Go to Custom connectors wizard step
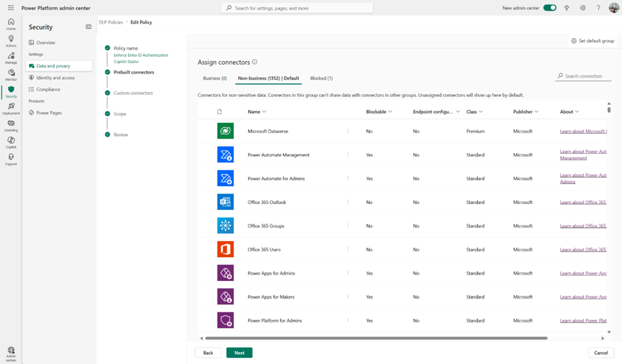The height and width of the screenshot is (364, 622). (x=133, y=93)
